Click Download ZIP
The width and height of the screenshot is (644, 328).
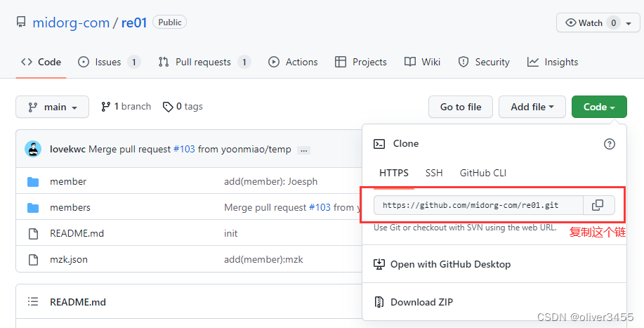(422, 302)
